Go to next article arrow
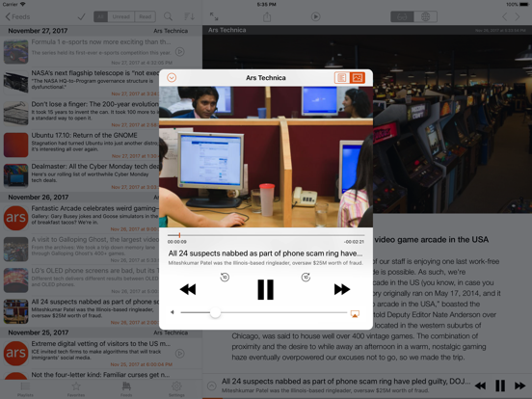Image resolution: width=532 pixels, height=399 pixels. point(518,16)
